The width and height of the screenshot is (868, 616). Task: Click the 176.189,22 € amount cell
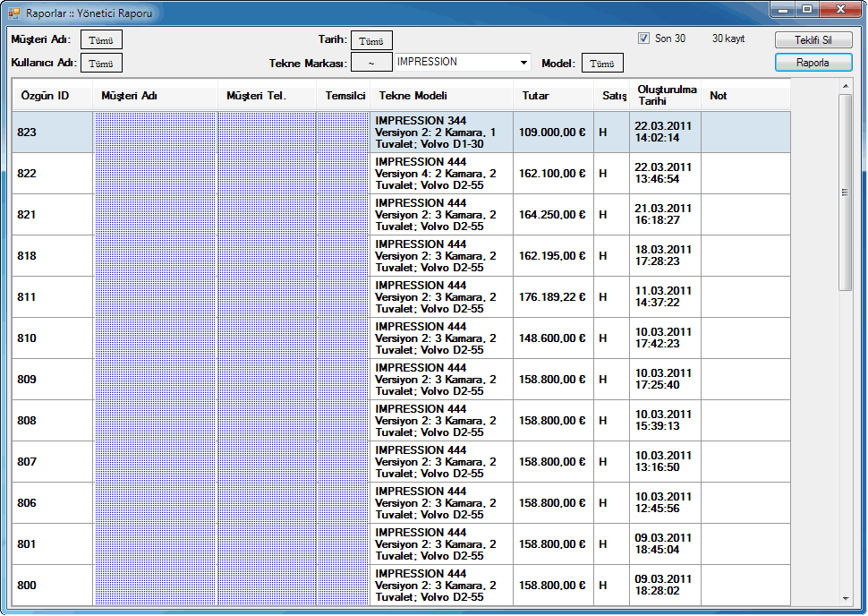coord(553,297)
